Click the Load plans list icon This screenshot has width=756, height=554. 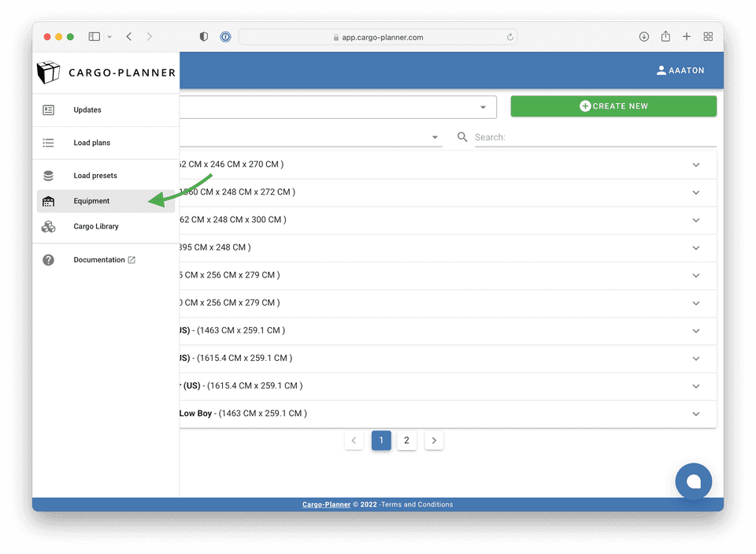tap(49, 143)
